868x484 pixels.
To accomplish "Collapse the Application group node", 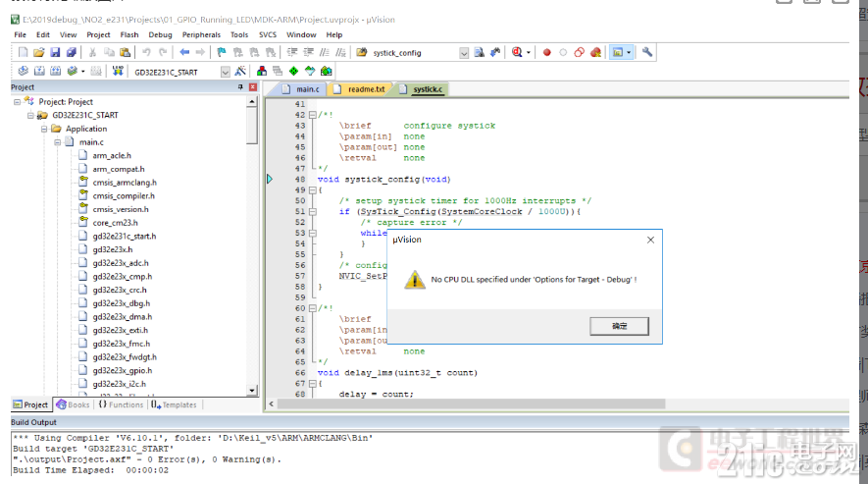I will point(44,129).
